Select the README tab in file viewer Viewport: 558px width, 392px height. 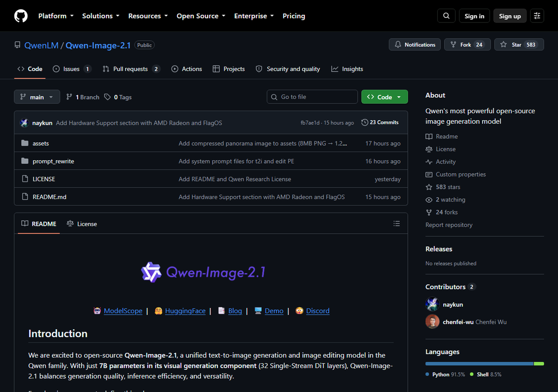coord(39,224)
